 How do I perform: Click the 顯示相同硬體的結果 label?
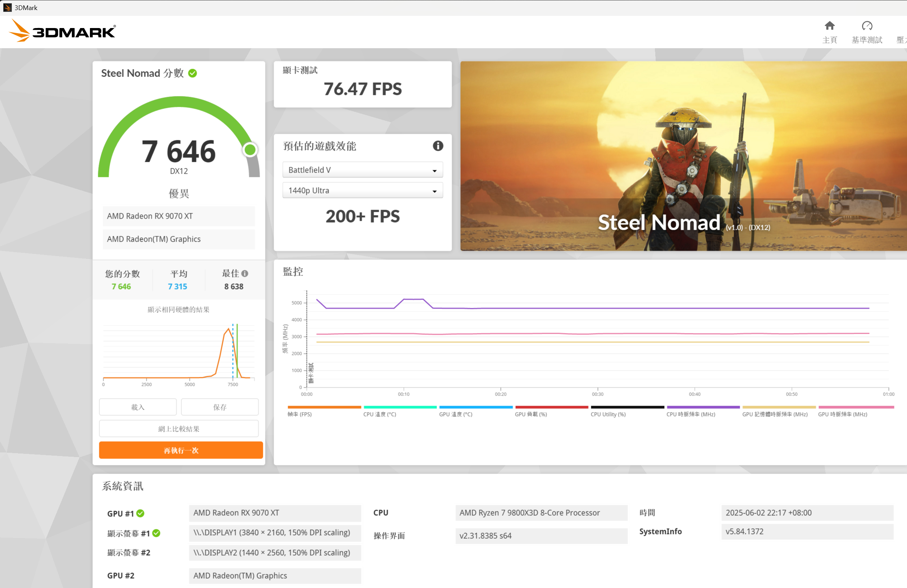pyautogui.click(x=178, y=309)
